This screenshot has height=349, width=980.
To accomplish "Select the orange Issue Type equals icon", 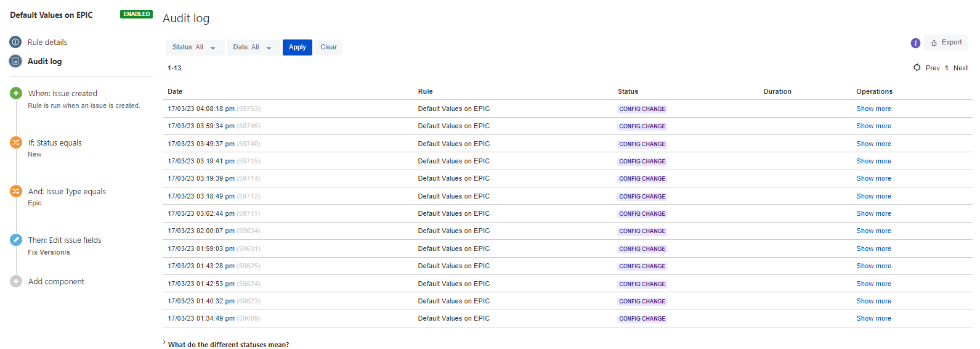I will click(x=16, y=191).
